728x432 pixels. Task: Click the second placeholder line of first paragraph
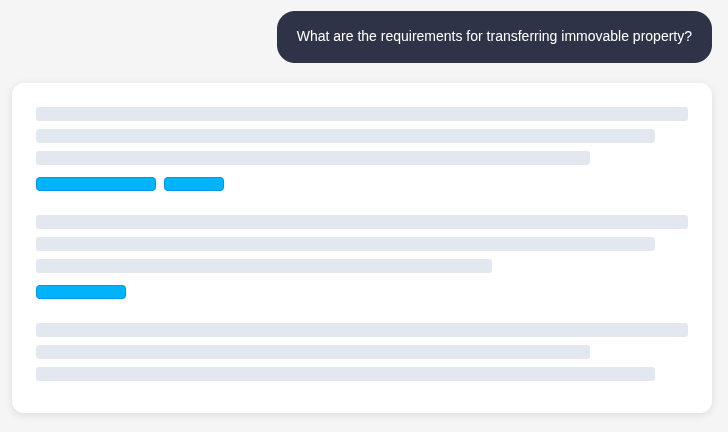tap(345, 136)
